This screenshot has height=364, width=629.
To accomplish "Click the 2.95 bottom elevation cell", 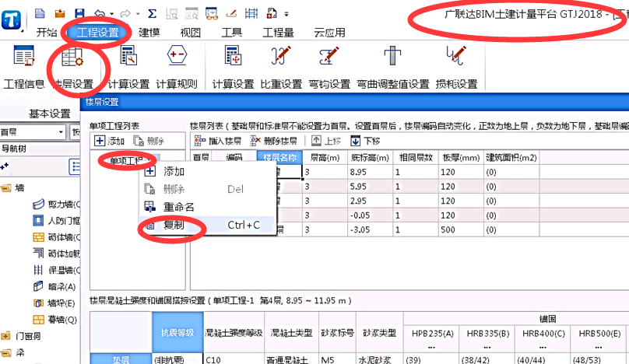I will (371, 201).
